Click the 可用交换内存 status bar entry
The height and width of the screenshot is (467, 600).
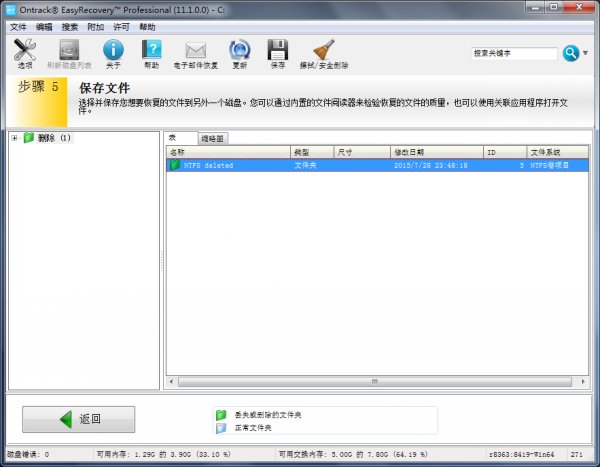pyautogui.click(x=353, y=454)
